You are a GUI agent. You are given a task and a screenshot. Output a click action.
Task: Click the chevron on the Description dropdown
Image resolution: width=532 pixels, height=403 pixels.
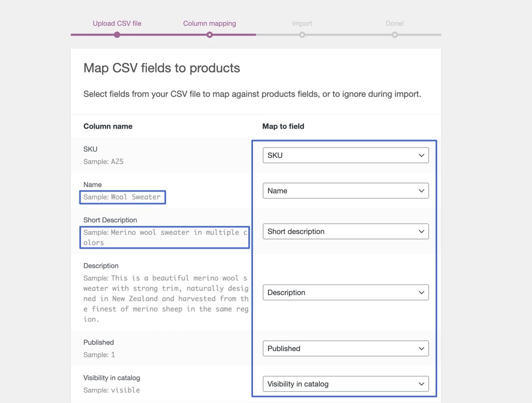[421, 292]
